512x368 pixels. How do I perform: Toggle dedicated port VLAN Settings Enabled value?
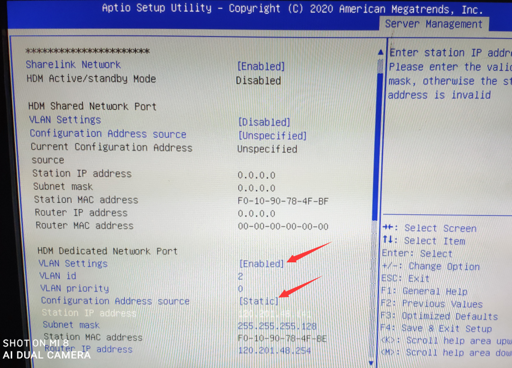pos(262,264)
